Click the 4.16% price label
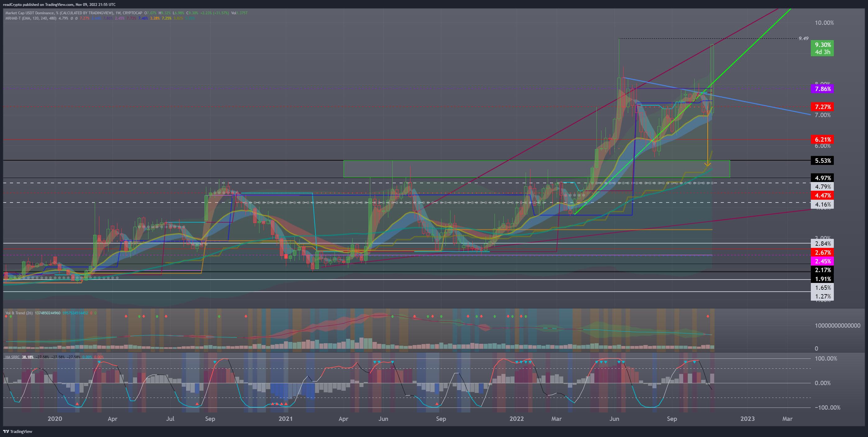Screen dimensions: 868x437 (x=823, y=204)
